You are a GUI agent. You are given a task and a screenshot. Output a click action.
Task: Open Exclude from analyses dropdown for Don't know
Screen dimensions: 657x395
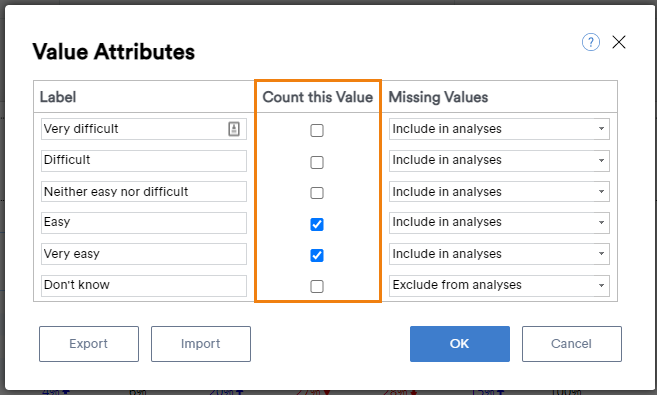499,285
